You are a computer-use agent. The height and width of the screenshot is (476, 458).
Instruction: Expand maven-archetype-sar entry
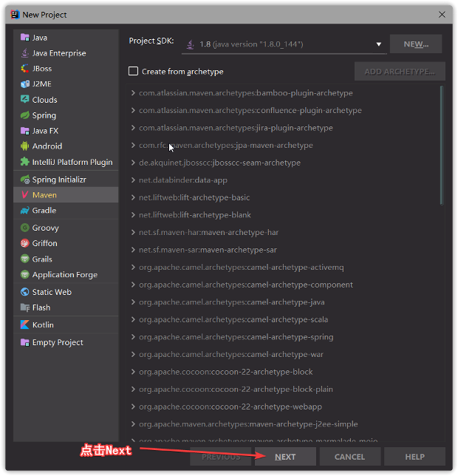[x=133, y=250]
